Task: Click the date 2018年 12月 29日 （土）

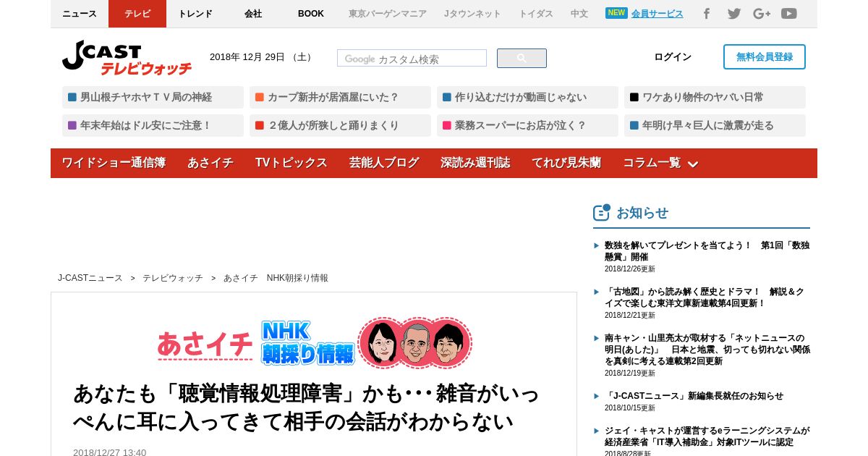Action: click(263, 57)
